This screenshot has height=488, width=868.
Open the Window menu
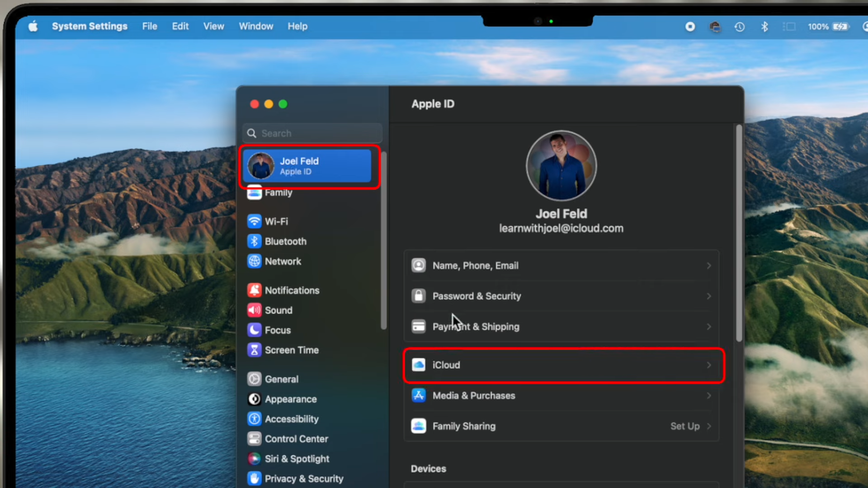[256, 26]
